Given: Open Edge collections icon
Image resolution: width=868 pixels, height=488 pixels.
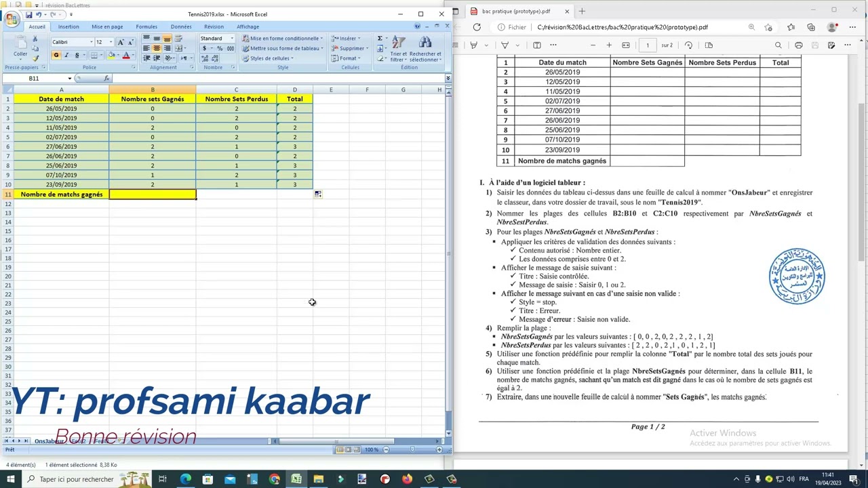Looking at the screenshot, I should (x=811, y=28).
